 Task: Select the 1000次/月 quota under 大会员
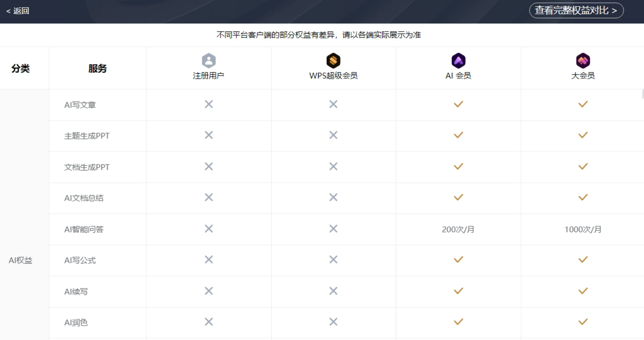[x=583, y=229]
